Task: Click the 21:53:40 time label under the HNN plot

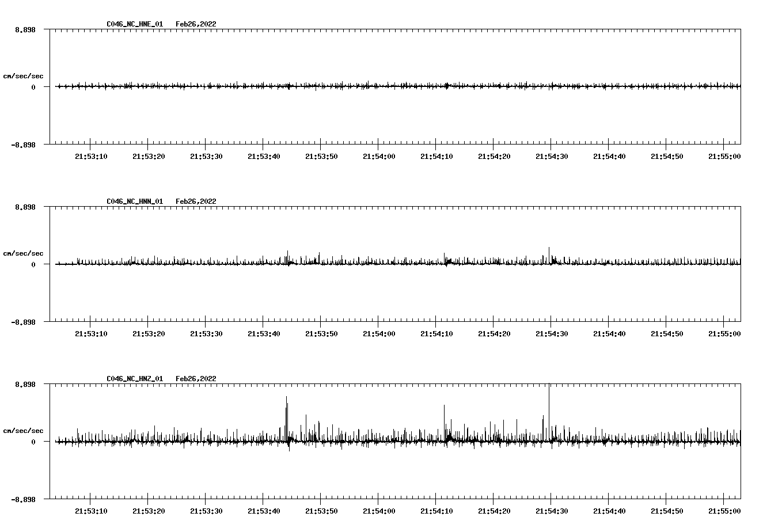Action: click(x=264, y=334)
